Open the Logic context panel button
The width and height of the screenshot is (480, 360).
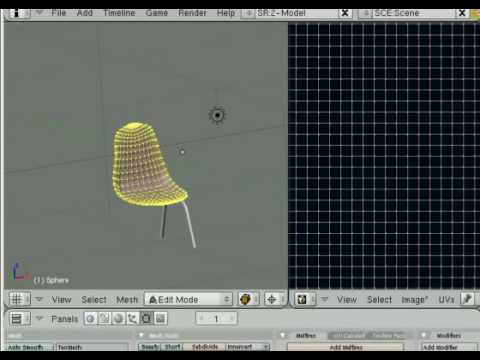pos(90,319)
